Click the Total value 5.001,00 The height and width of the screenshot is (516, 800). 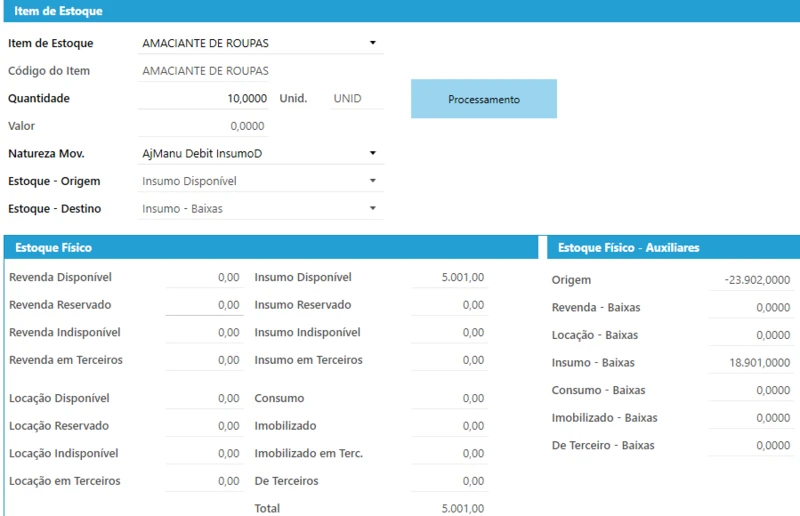(x=462, y=508)
